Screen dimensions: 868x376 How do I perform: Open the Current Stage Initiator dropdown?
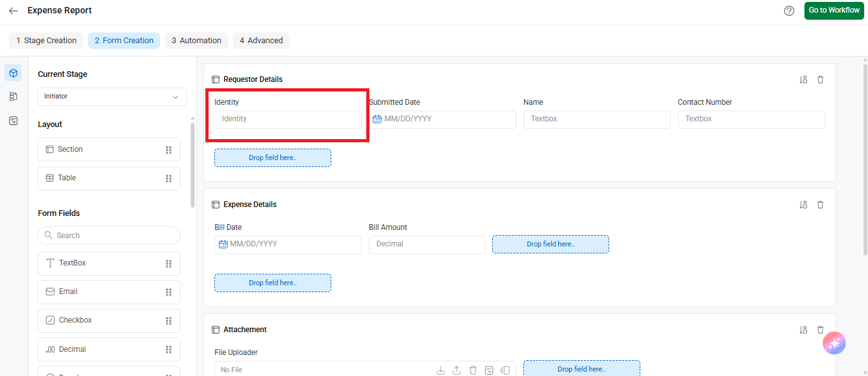112,97
